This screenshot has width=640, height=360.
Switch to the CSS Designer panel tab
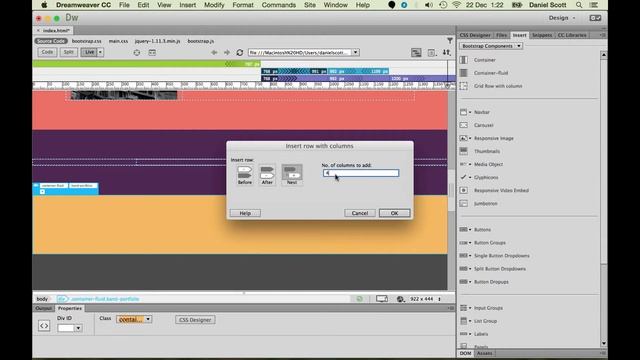pos(475,35)
